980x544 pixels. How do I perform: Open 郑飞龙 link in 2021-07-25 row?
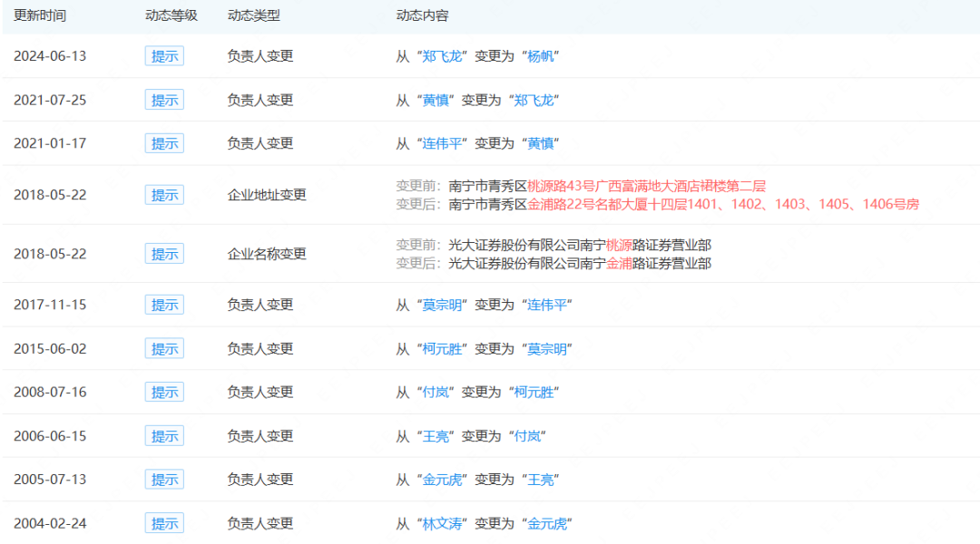pos(534,100)
